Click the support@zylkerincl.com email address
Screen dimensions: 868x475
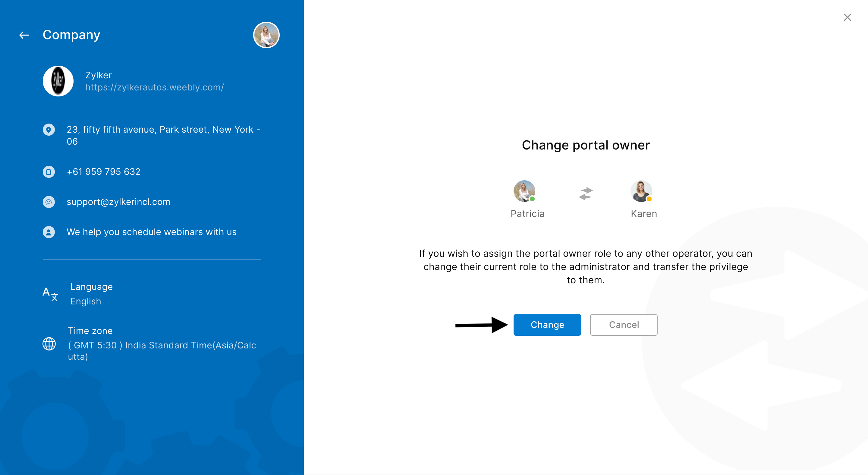(x=118, y=202)
